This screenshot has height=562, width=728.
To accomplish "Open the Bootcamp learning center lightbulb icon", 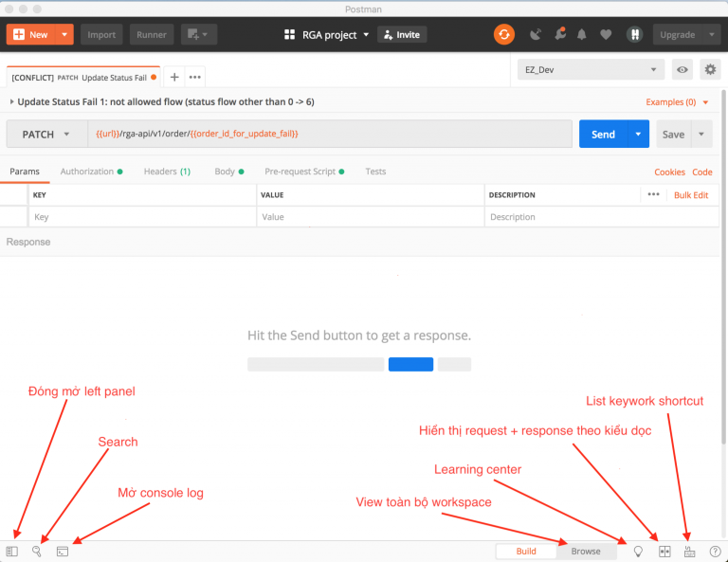I will [638, 552].
